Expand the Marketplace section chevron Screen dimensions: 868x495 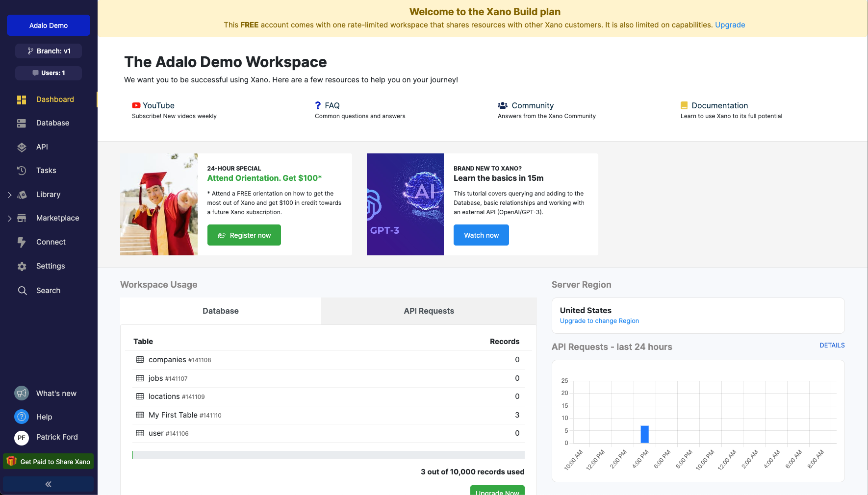tap(9, 219)
